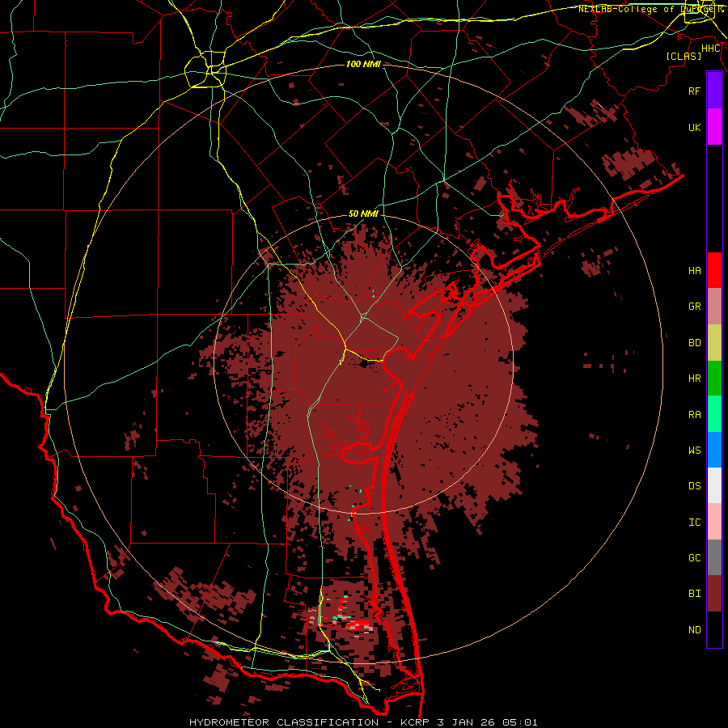This screenshot has width=728, height=728.
Task: Click the ND legend label
Action: coord(694,630)
